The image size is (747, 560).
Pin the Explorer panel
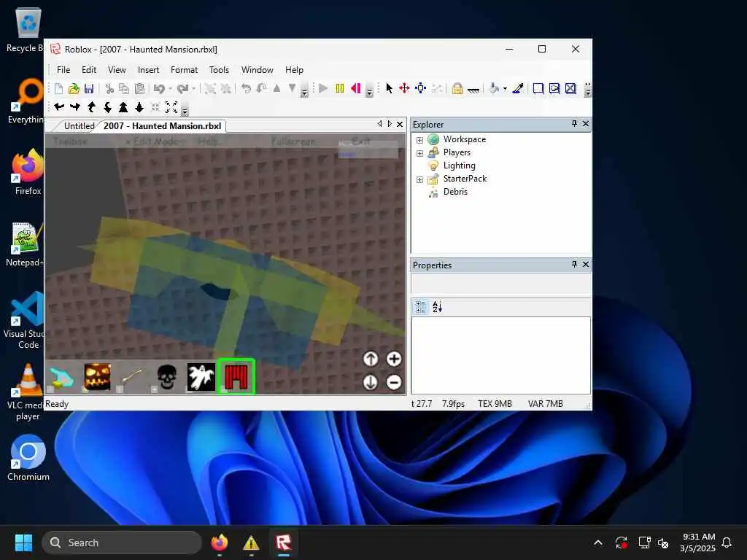[x=575, y=123]
